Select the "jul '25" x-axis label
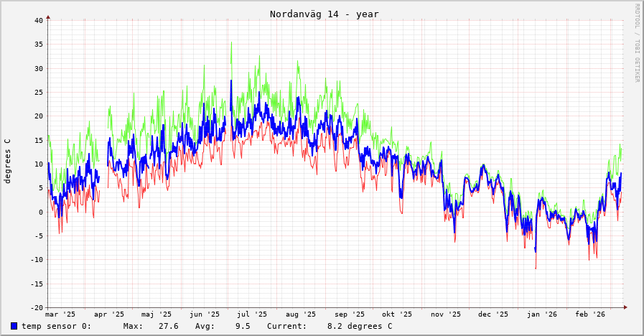The height and width of the screenshot is (336, 644). 252,314
